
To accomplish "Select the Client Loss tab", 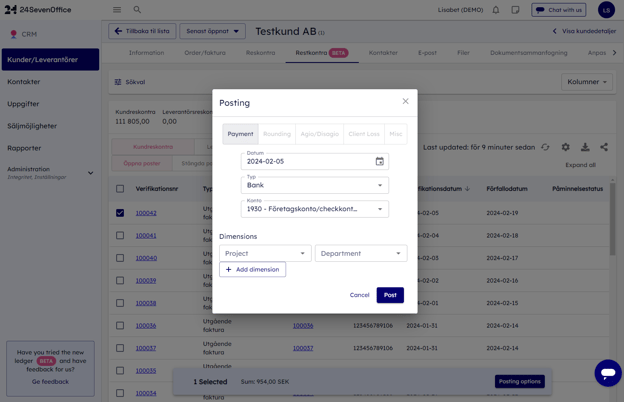I will pyautogui.click(x=364, y=134).
